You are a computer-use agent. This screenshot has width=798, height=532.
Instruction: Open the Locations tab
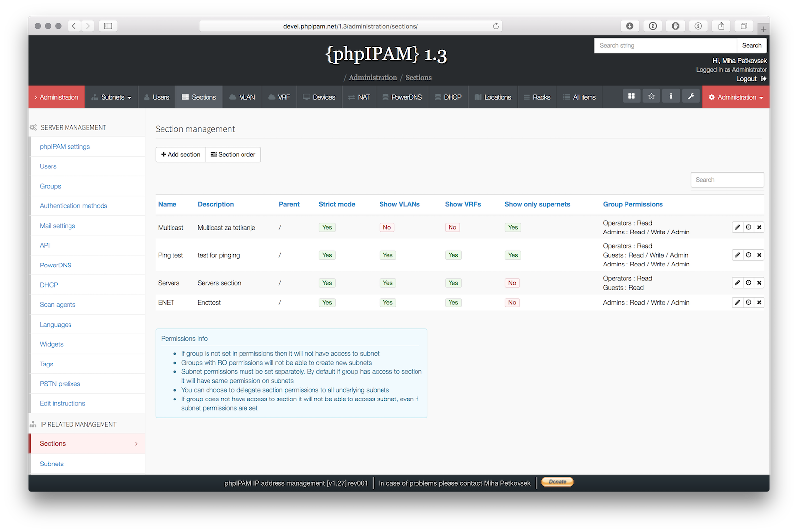click(492, 97)
